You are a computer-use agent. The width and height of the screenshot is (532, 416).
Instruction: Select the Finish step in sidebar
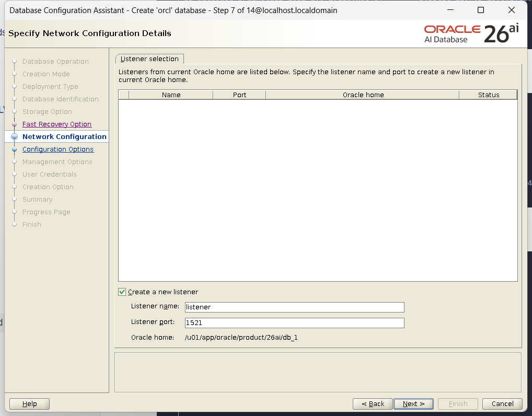pos(31,225)
